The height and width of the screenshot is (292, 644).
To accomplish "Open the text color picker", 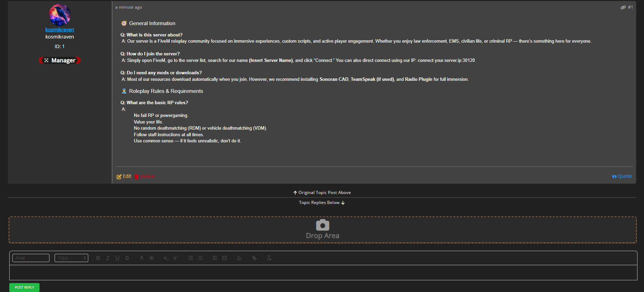I will pyautogui.click(x=142, y=258).
